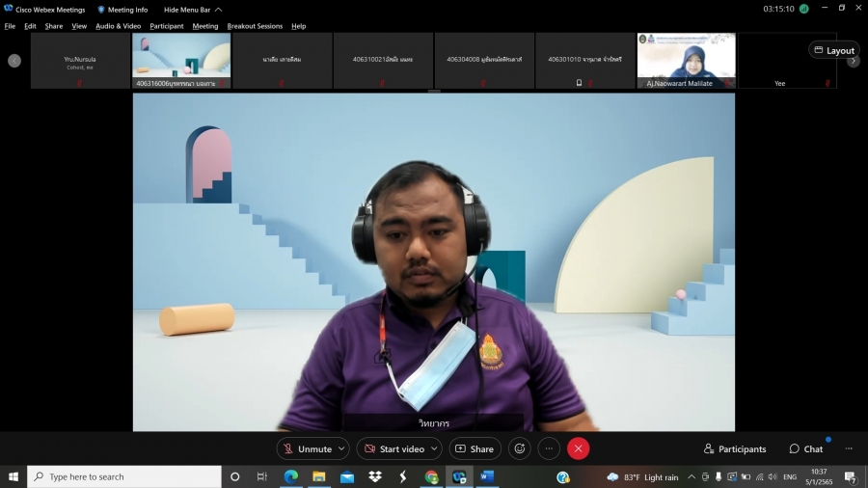Show the Participants panel
Viewport: 868px width, 488px height.
pos(735,448)
